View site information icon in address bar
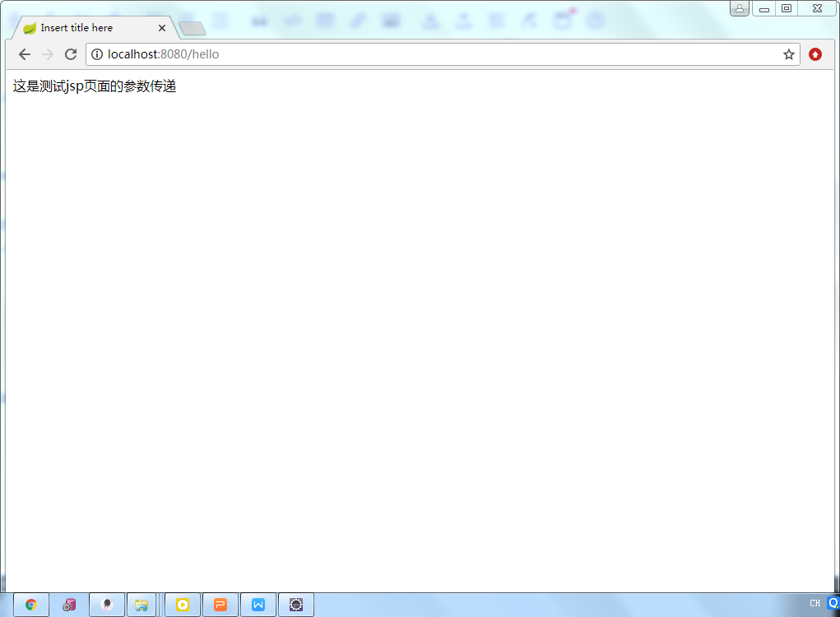This screenshot has width=840, height=617. [97, 54]
